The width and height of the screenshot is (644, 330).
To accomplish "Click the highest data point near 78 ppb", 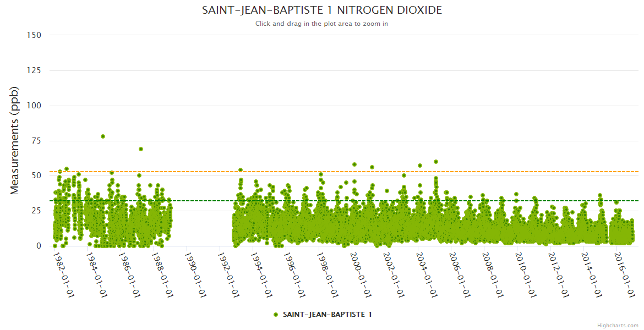I will 103,136.
